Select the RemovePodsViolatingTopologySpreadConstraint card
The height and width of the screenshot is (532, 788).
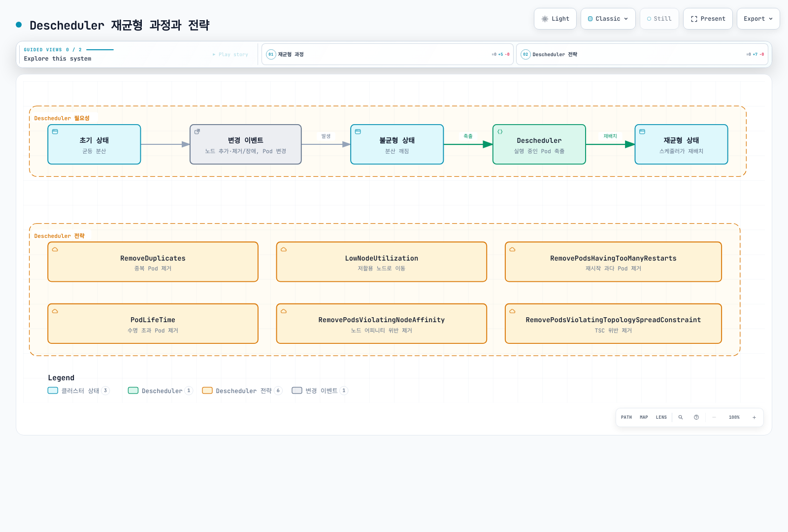point(613,324)
